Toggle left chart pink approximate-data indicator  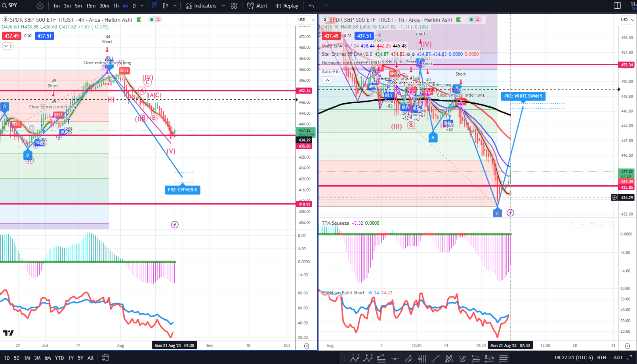(158, 20)
